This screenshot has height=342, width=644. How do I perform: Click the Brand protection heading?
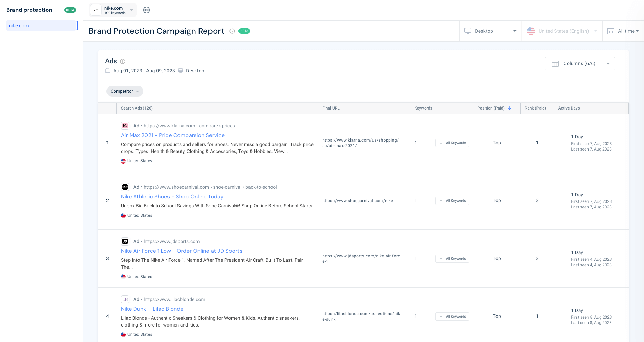point(29,10)
